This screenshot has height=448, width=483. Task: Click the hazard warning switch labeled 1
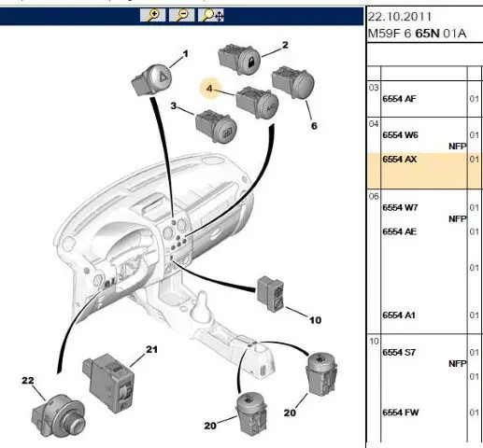pos(151,79)
